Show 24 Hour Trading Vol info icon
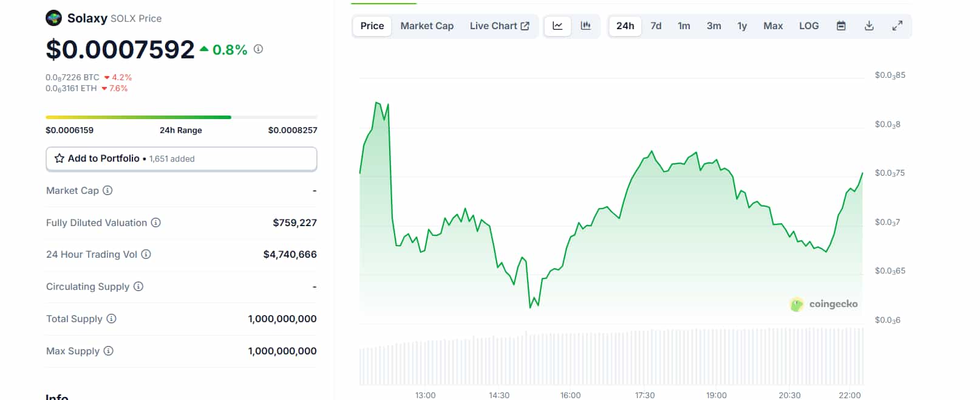 [x=146, y=254]
